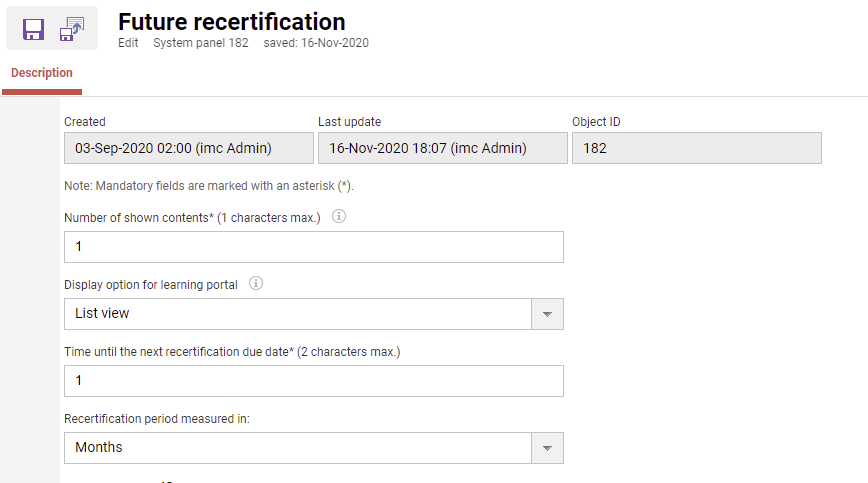Viewport: 868px width, 483px height.
Task: Focus the Time until next recertification input
Action: tap(313, 381)
